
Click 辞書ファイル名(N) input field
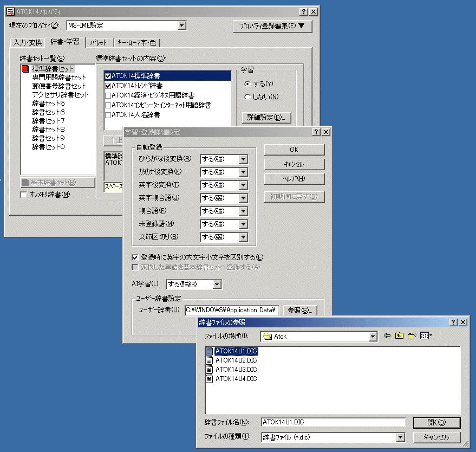point(333,422)
